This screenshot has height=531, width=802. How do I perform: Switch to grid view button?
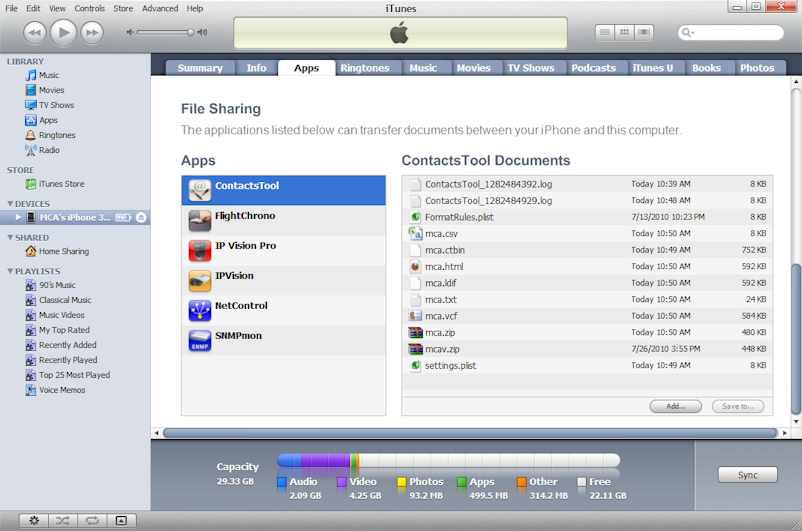click(625, 32)
